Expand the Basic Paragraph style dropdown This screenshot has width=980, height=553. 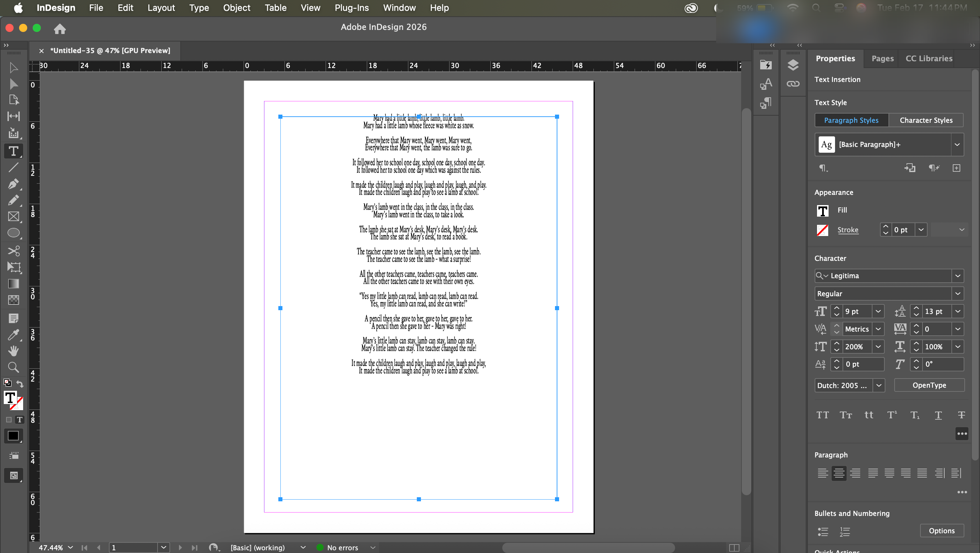click(957, 145)
